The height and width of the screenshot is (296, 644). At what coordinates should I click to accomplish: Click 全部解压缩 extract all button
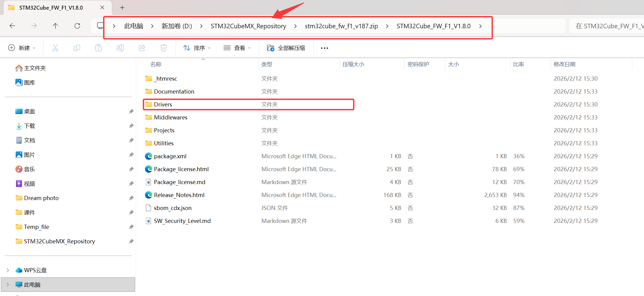[286, 48]
